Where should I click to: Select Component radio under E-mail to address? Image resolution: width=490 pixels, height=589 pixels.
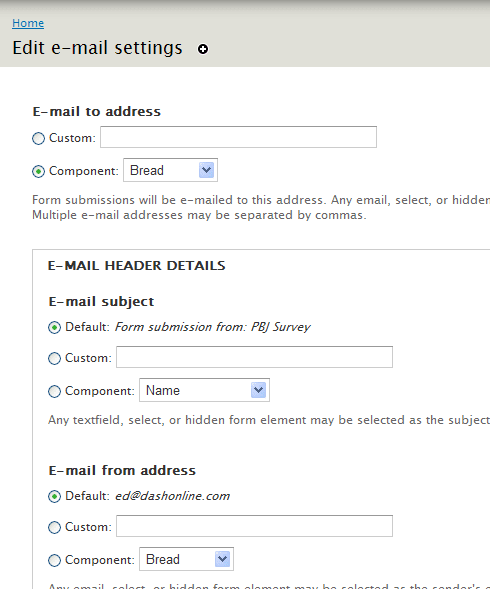(38, 171)
